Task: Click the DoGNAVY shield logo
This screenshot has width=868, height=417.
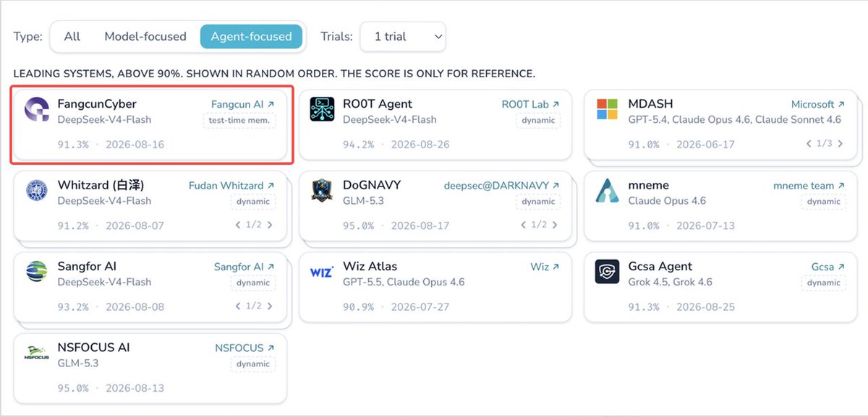Action: (322, 191)
